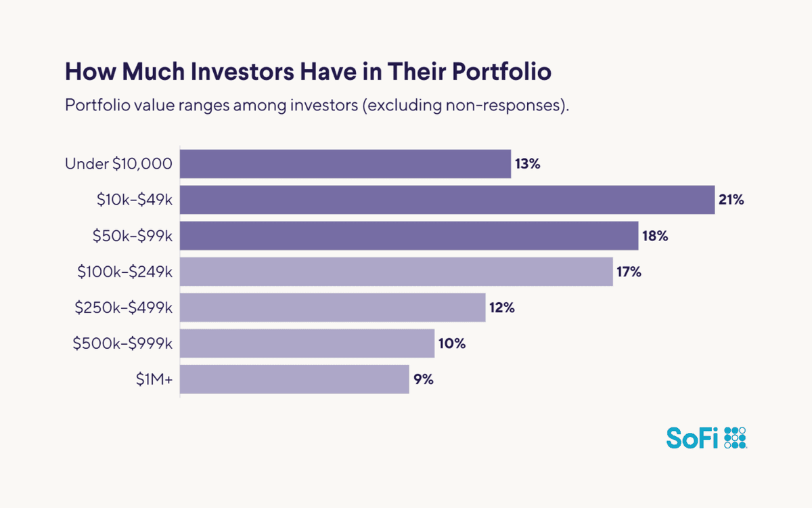
Task: Click the Under $10,000 bar
Action: tap(345, 164)
